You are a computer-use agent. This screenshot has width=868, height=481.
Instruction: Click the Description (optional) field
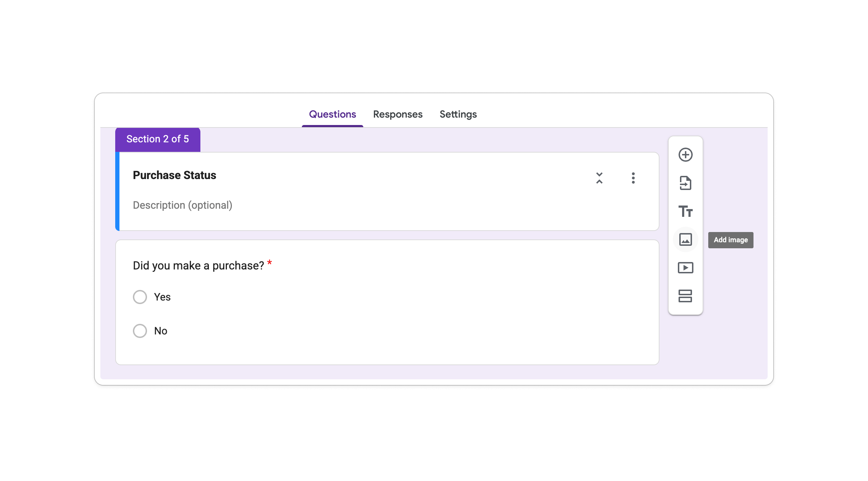tap(183, 205)
